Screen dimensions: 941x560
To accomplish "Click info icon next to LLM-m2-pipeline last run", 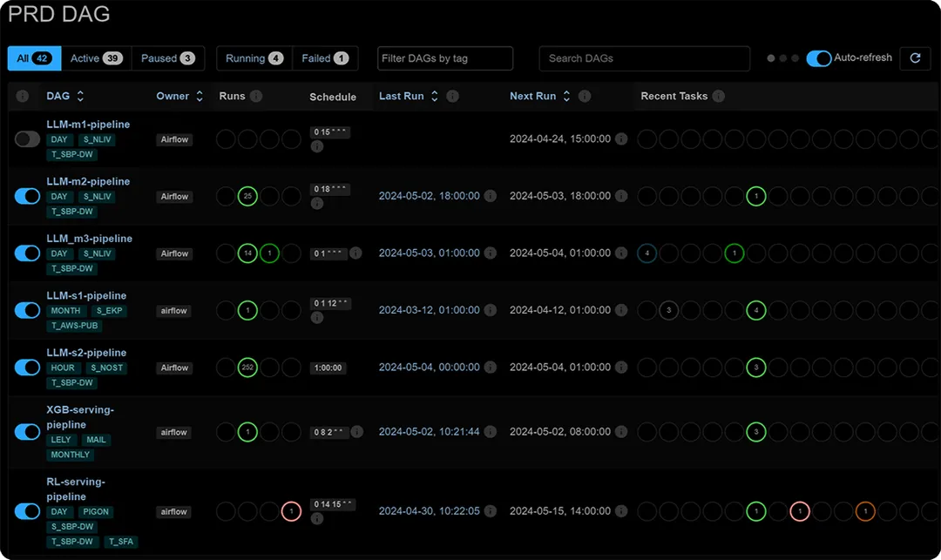I will tap(490, 196).
